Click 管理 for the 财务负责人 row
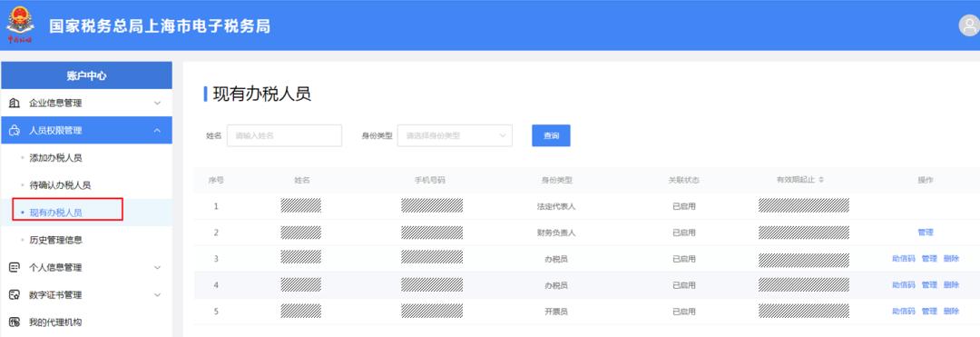Image resolution: width=980 pixels, height=337 pixels. pyautogui.click(x=925, y=233)
